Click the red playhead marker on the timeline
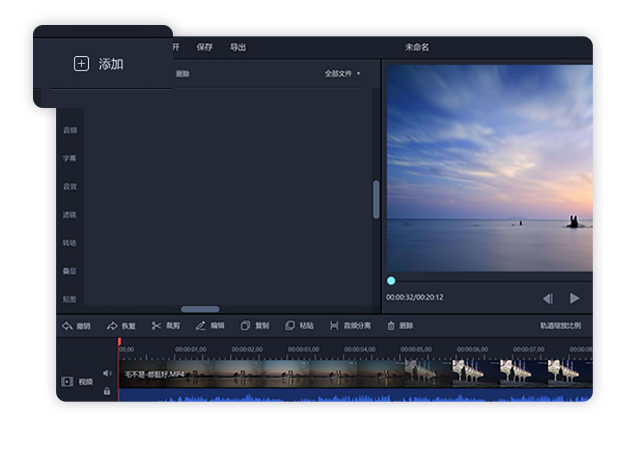This screenshot has height=450, width=620. tap(119, 342)
